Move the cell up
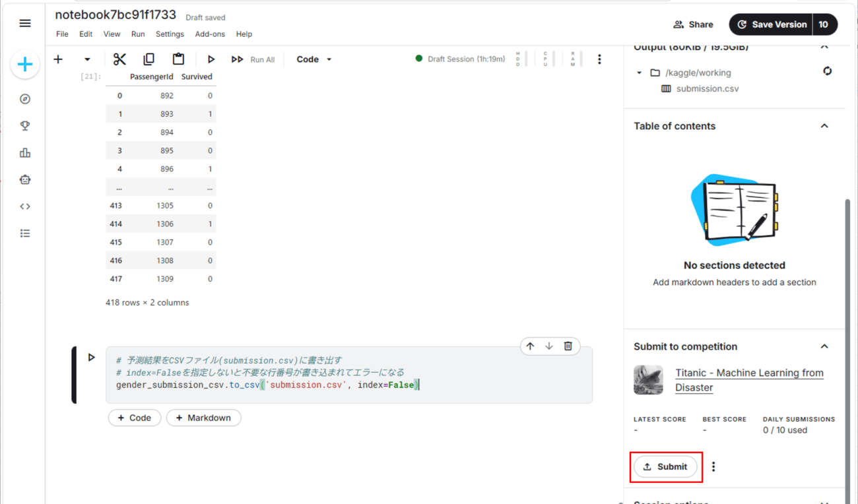Image resolution: width=858 pixels, height=504 pixels. pos(531,346)
